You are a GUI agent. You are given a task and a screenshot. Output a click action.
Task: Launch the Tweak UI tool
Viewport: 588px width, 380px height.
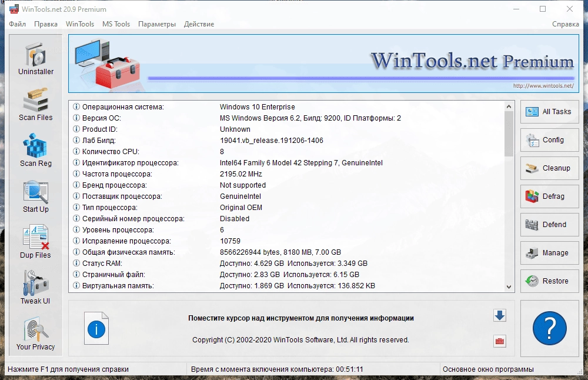tap(36, 288)
